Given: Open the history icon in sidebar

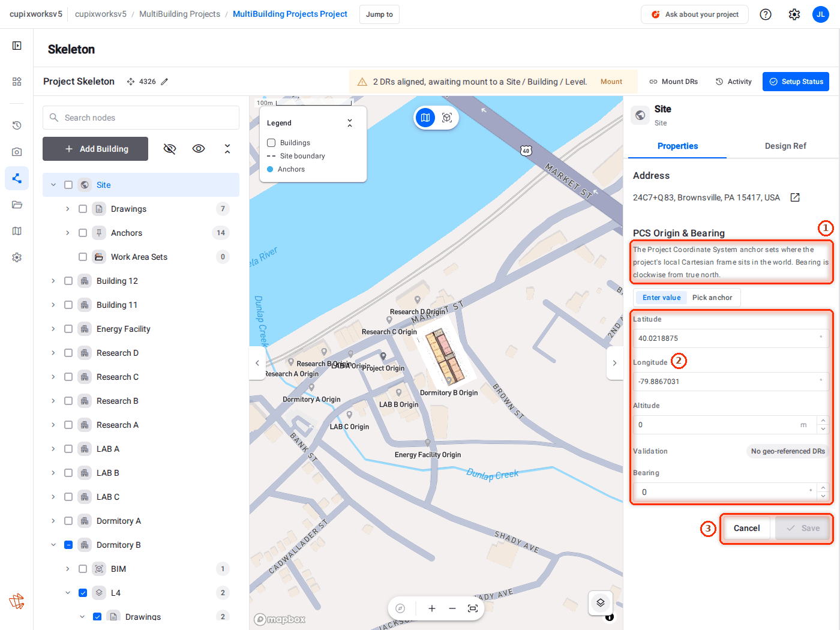Looking at the screenshot, I should [x=17, y=125].
